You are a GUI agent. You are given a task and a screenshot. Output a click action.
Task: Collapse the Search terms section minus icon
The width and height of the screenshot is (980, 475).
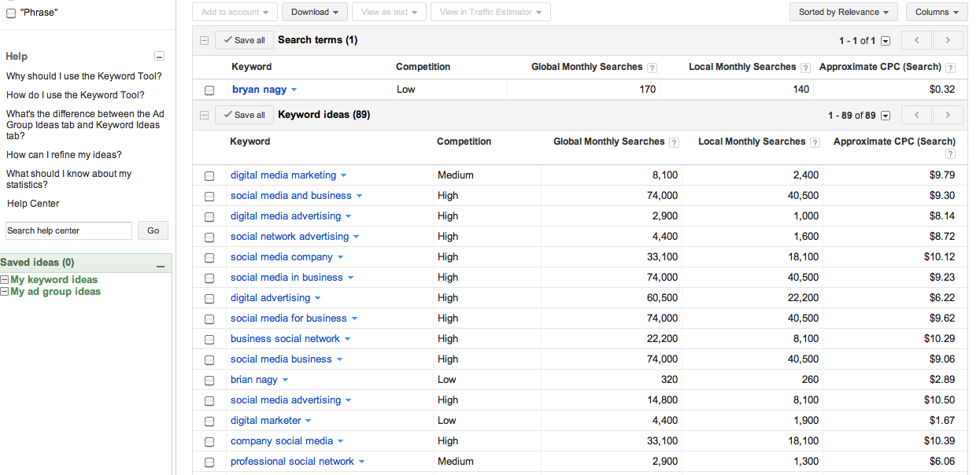(204, 40)
